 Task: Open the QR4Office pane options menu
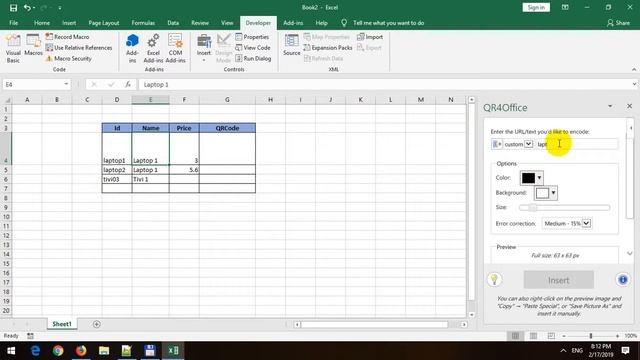pos(610,106)
